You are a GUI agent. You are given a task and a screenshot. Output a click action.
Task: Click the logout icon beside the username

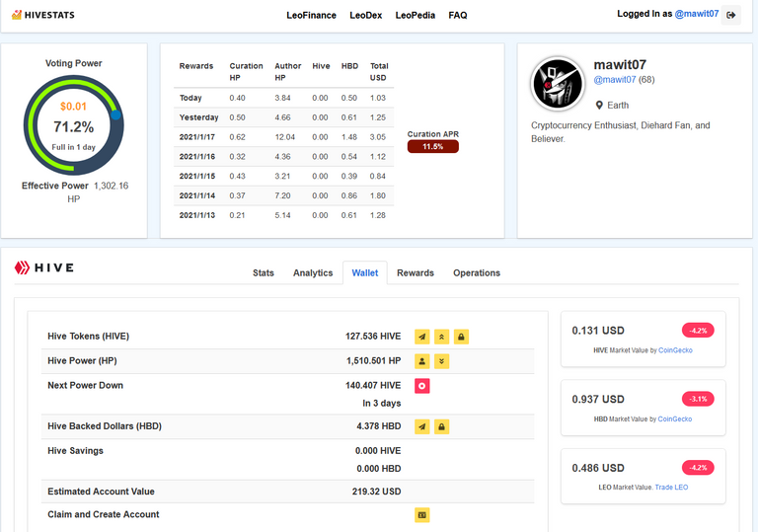731,15
